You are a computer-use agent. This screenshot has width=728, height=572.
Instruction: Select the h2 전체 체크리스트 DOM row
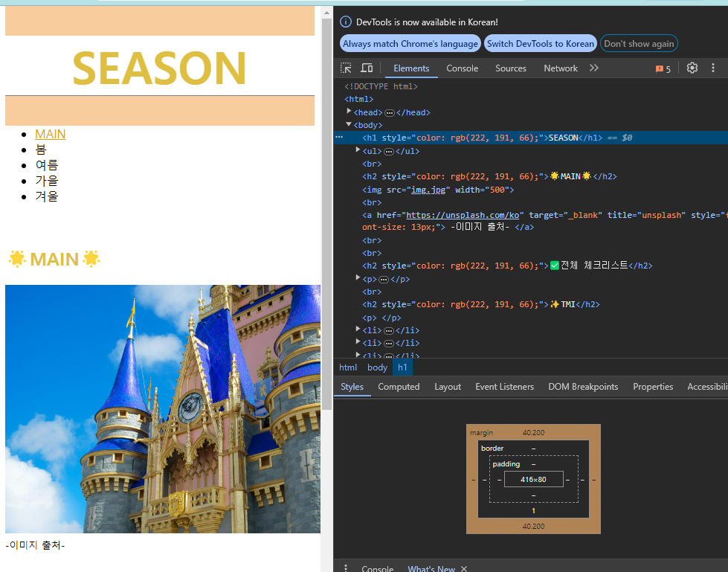(507, 266)
